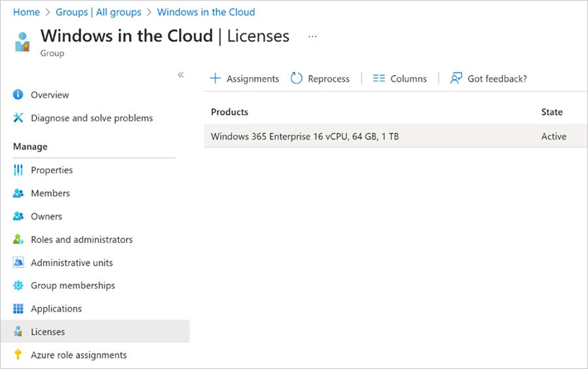Click the Licenses sidebar icon

coord(18,332)
